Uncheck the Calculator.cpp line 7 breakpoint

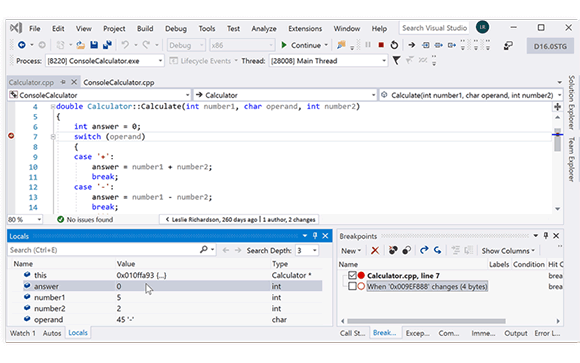352,275
